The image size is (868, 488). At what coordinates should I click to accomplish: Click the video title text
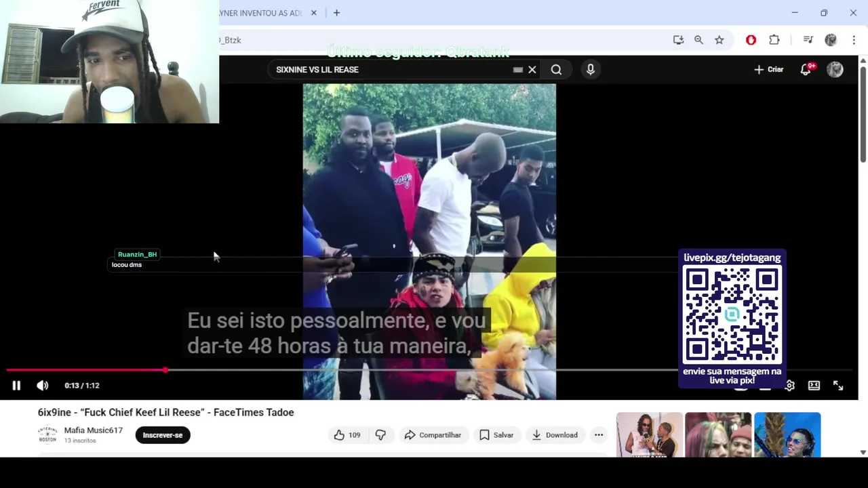[x=165, y=413]
